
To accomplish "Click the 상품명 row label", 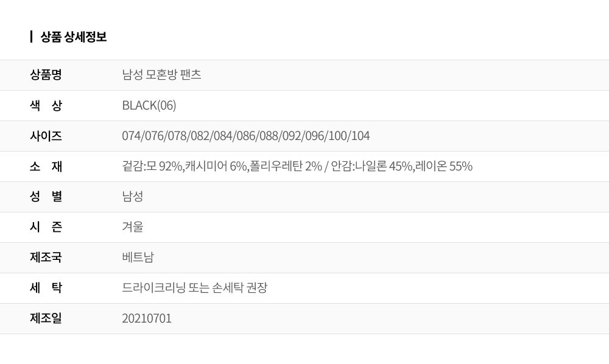I will coord(46,75).
